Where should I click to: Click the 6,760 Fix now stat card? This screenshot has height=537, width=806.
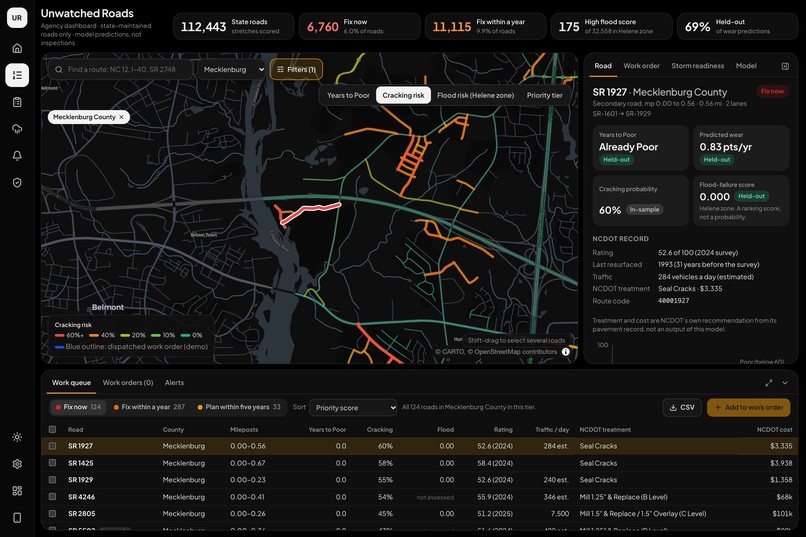point(359,26)
